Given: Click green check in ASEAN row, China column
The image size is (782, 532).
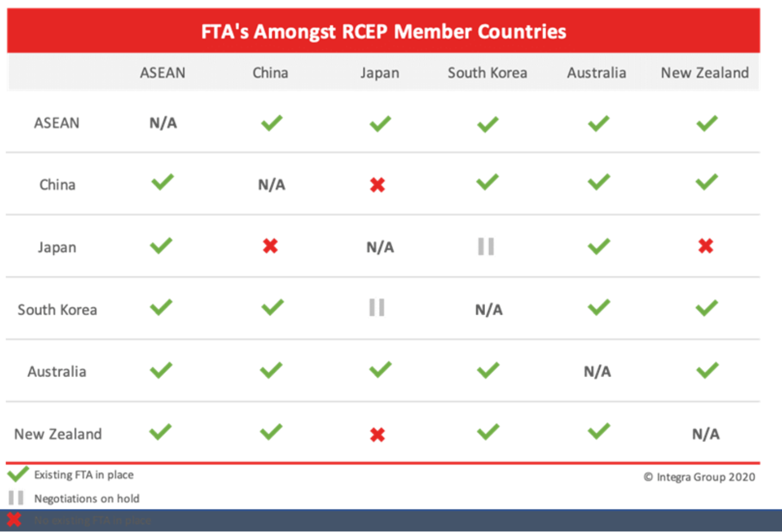Looking at the screenshot, I should click(271, 123).
